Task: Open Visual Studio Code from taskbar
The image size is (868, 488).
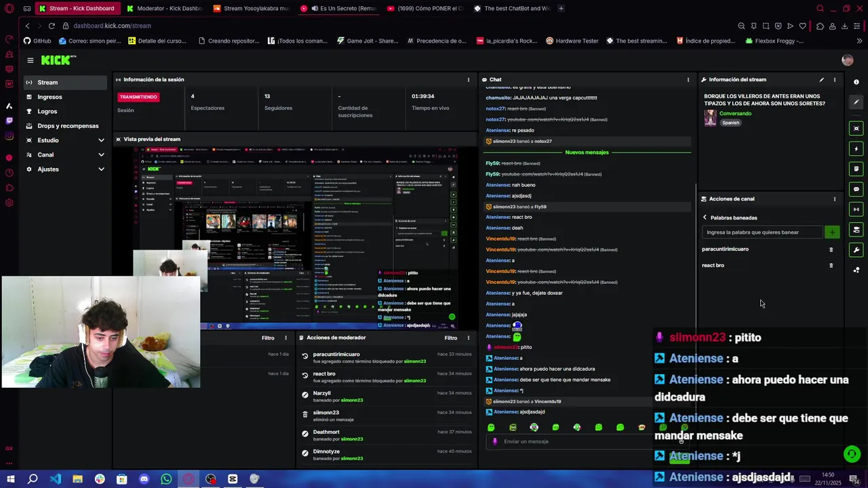Action: (x=55, y=479)
